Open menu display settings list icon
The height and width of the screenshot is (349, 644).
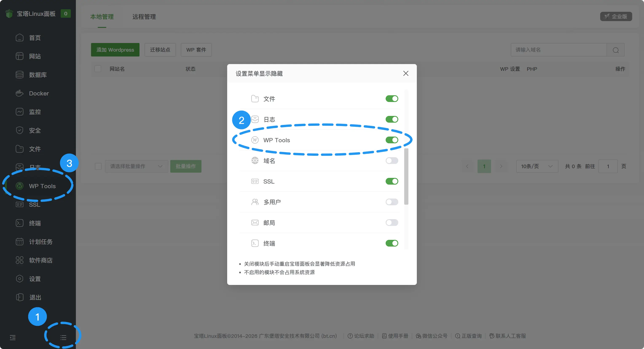(x=63, y=337)
